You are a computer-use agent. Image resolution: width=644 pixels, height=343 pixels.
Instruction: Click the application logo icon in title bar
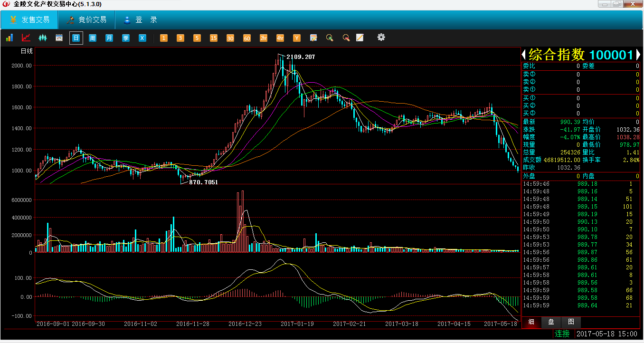click(6, 4)
